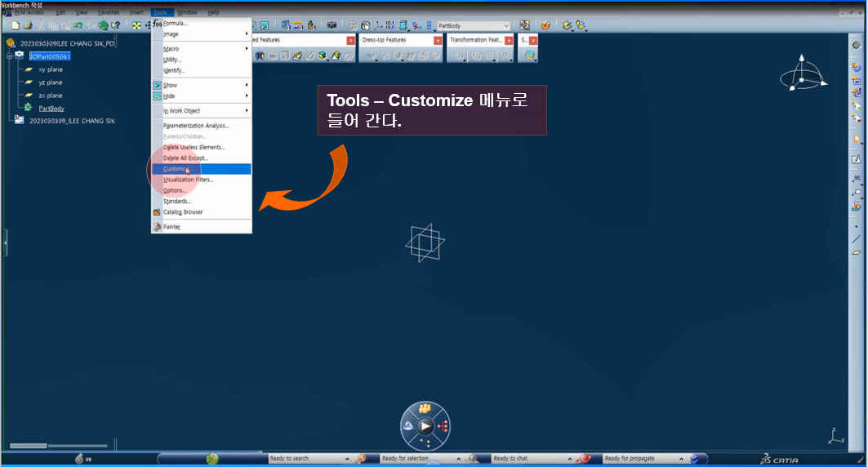
Task: Expand the Ready for propagate arrow
Action: click(x=681, y=459)
